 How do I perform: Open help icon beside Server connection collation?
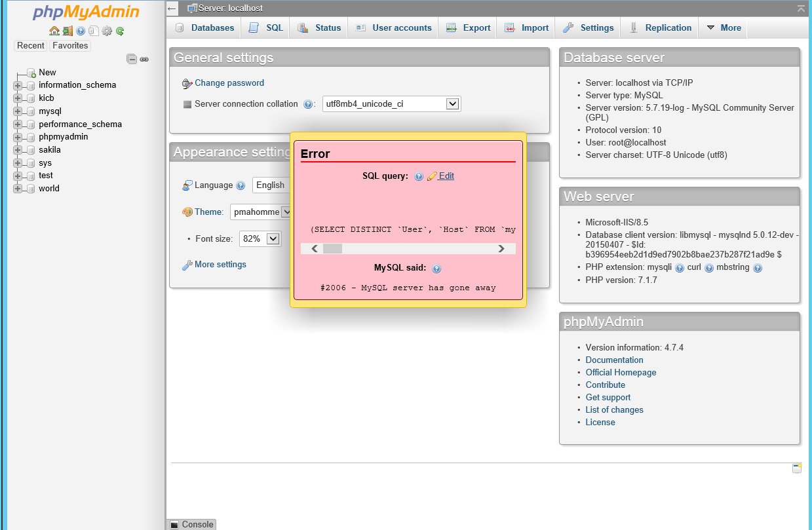(308, 104)
